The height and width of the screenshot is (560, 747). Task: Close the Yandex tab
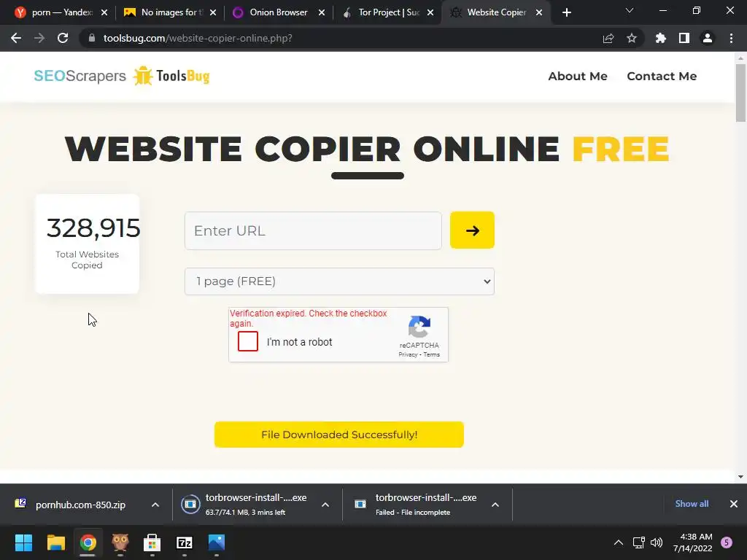104,12
